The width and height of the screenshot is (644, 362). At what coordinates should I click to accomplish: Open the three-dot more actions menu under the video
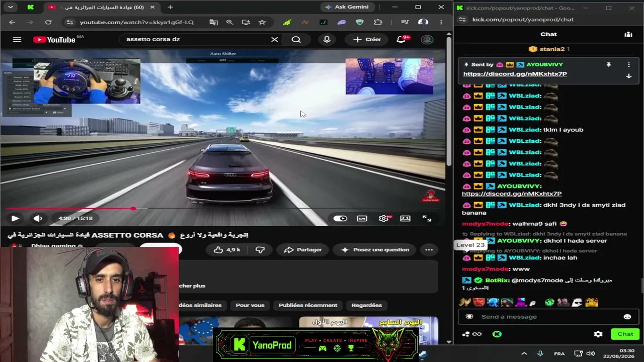pyautogui.click(x=429, y=249)
